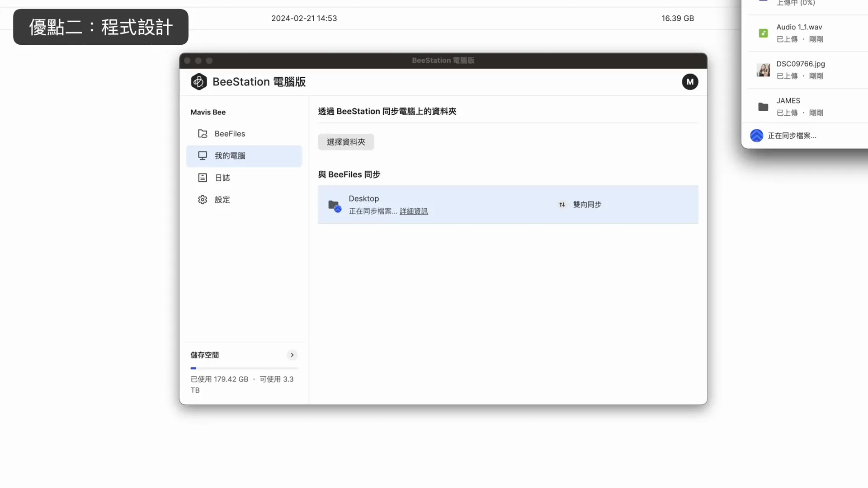868x488 pixels.
Task: Expand 儲存空間 with the chevron arrow
Action: [x=292, y=355]
